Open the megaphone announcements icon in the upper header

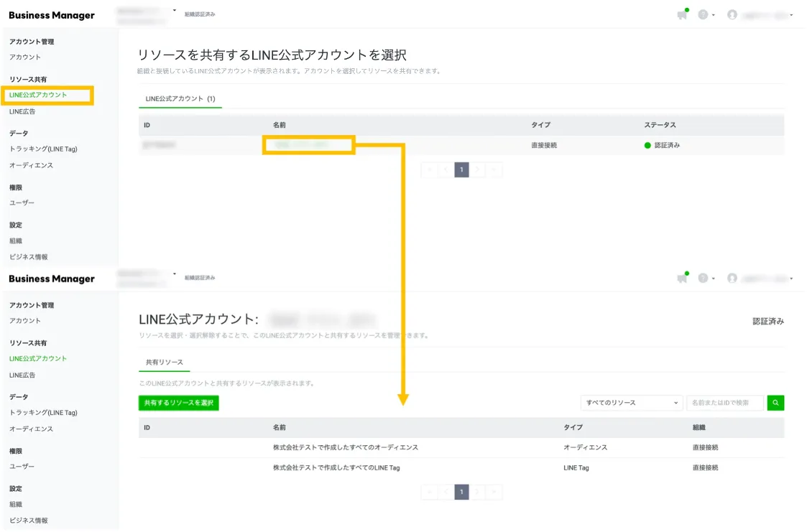pos(682,15)
